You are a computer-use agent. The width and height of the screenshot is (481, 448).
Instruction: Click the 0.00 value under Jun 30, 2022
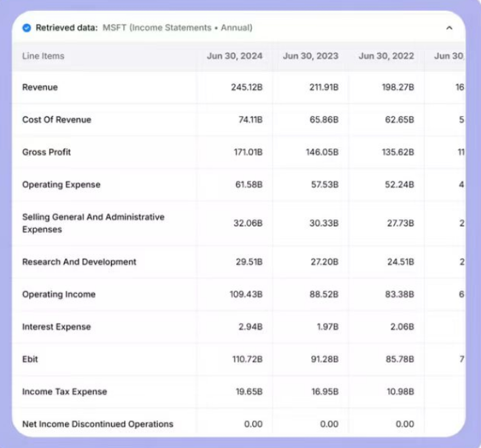(x=405, y=424)
